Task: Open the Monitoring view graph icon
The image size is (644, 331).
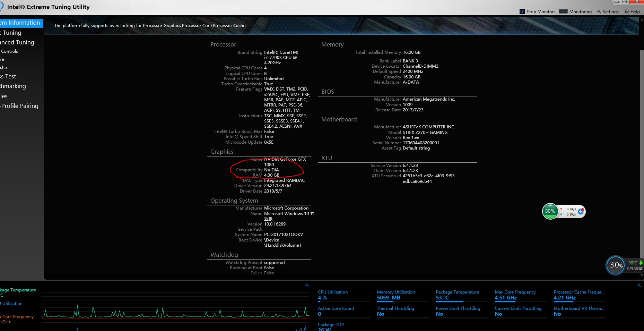Action: (564, 11)
